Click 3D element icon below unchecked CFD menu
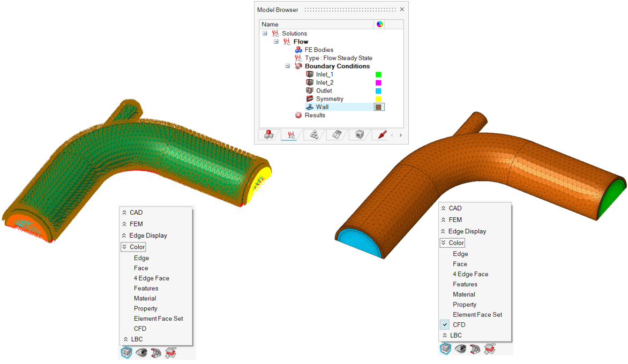The image size is (628, 364). (x=156, y=352)
